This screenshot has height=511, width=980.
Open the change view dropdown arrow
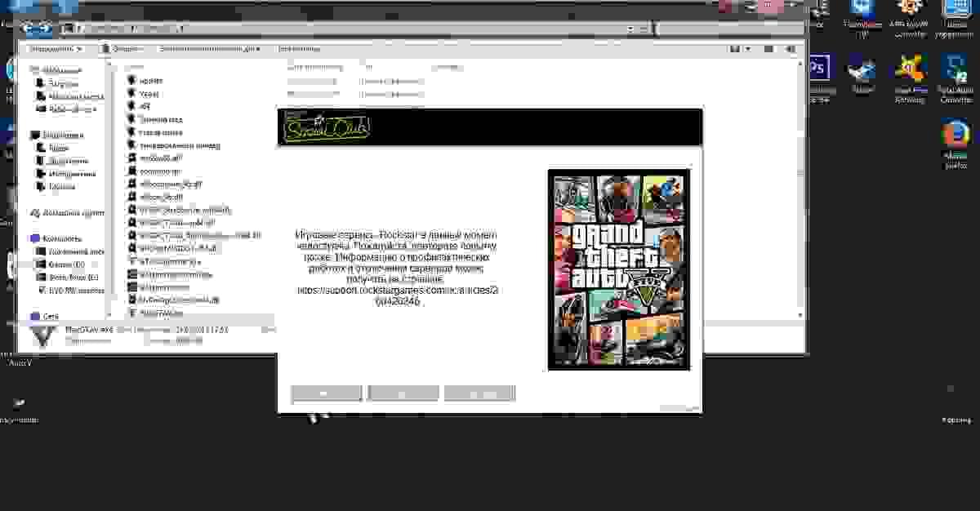749,49
